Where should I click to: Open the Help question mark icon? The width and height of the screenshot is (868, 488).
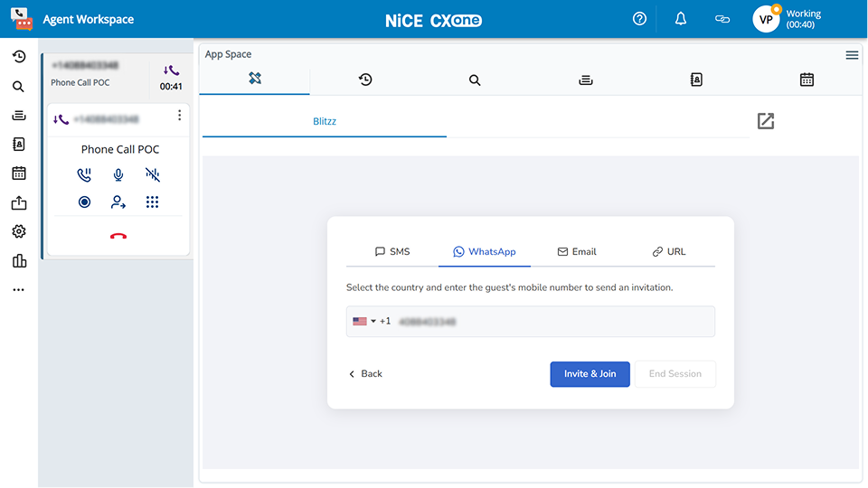click(x=639, y=19)
